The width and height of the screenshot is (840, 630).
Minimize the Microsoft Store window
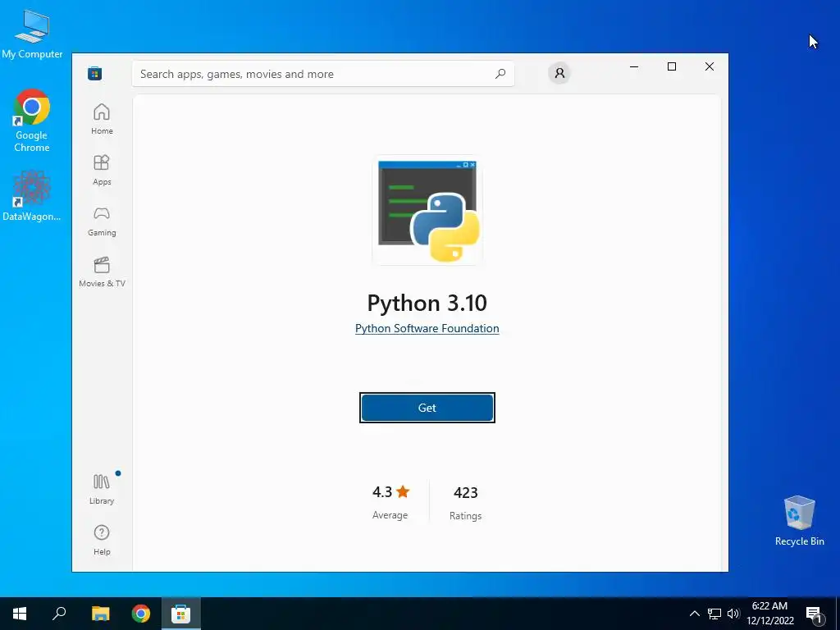click(634, 66)
